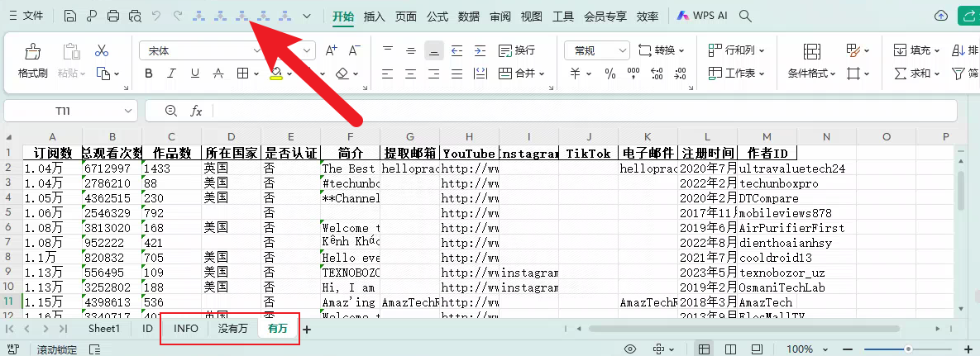Image resolution: width=980 pixels, height=356 pixels.
Task: Toggle wrap text (换行)
Action: point(517,51)
